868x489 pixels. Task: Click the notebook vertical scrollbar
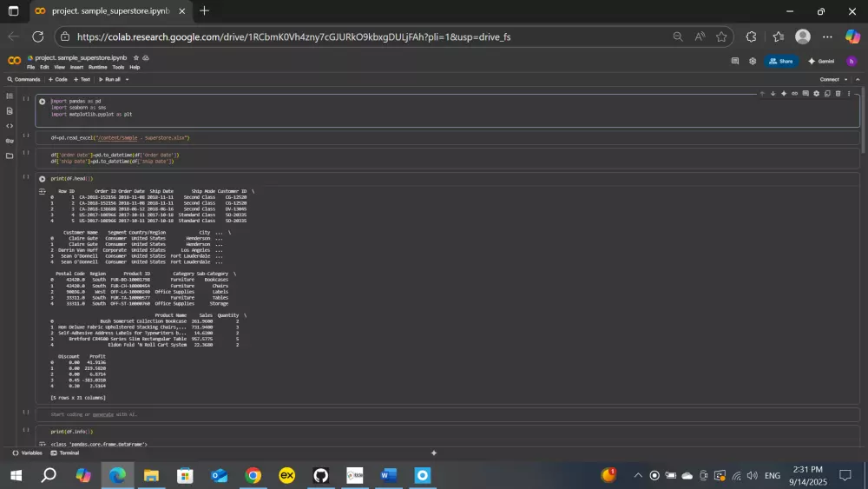[863, 122]
